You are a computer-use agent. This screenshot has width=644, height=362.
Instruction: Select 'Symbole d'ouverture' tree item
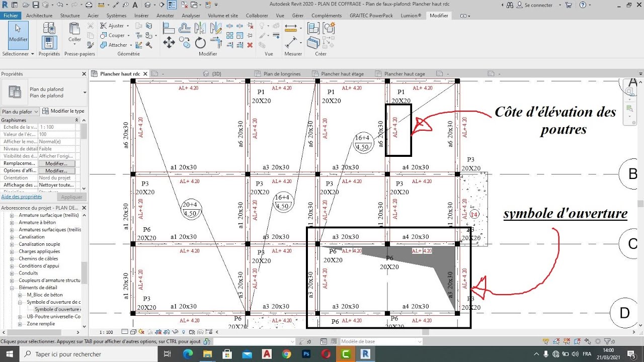point(57,310)
